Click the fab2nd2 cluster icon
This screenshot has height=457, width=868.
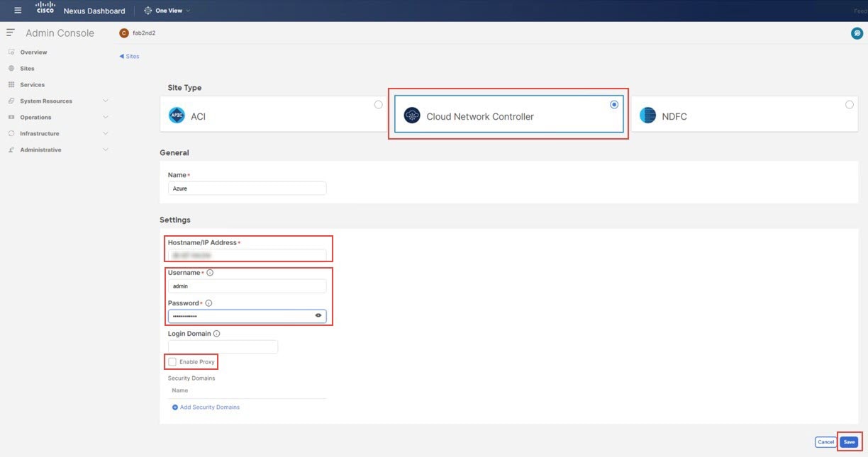tap(124, 33)
